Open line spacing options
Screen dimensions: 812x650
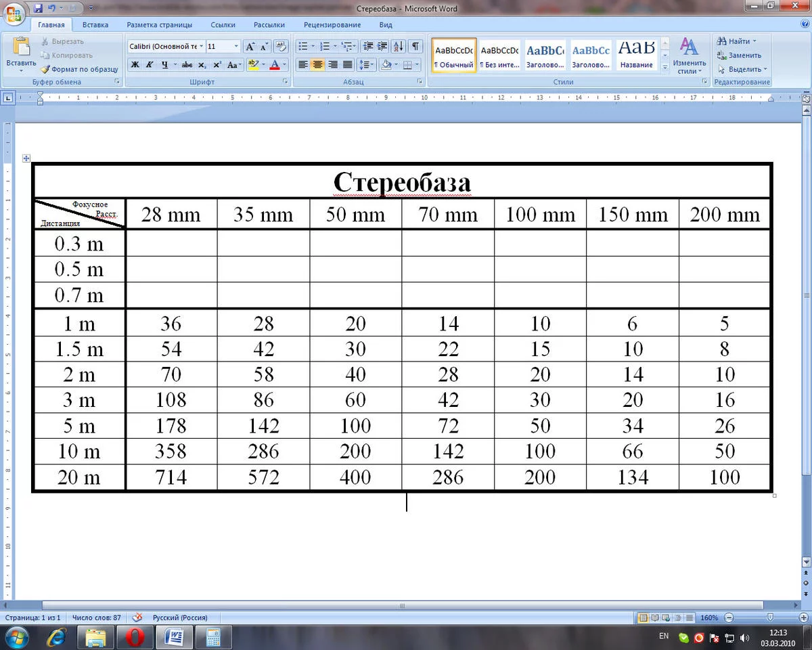[x=366, y=65]
